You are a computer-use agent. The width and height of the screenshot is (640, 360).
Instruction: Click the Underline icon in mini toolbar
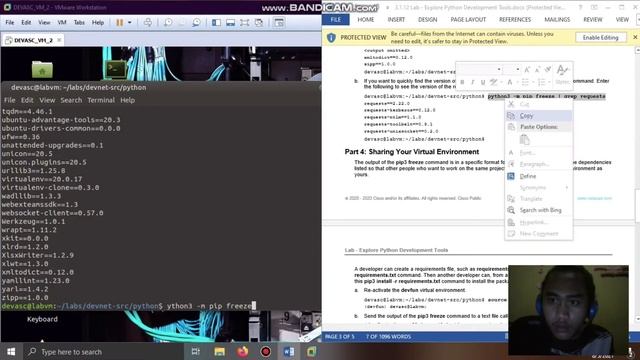point(482,82)
